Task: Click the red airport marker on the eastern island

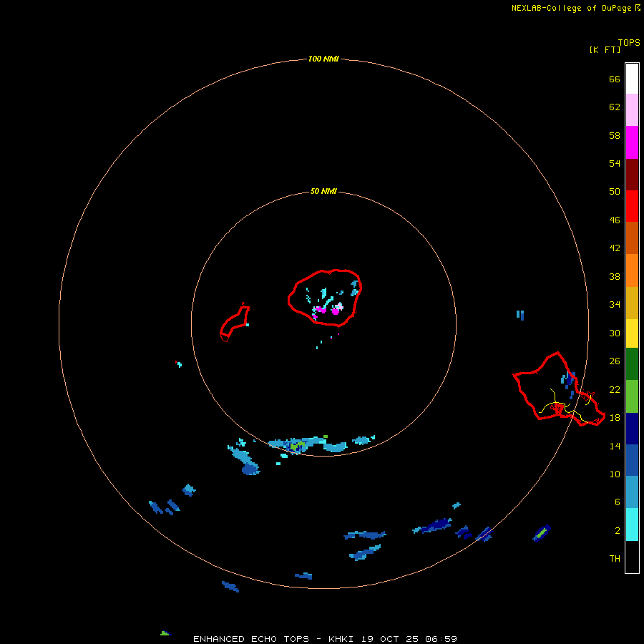Action: [x=559, y=409]
